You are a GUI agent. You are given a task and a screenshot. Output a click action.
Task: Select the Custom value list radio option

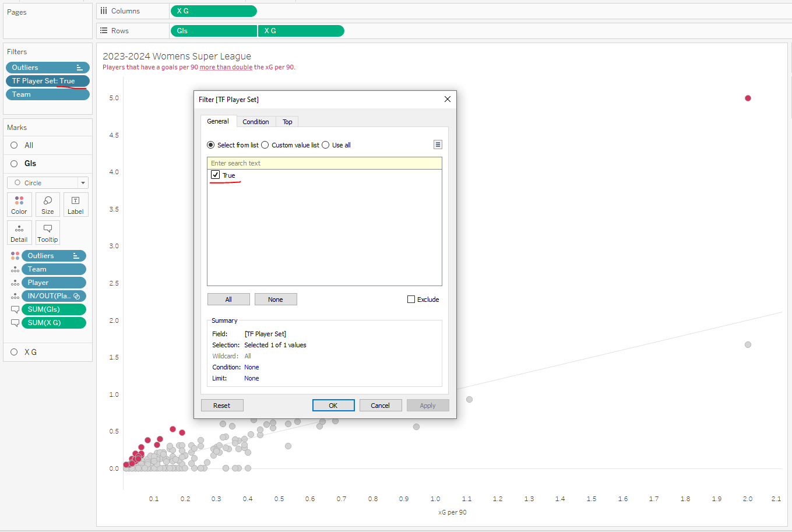click(265, 145)
